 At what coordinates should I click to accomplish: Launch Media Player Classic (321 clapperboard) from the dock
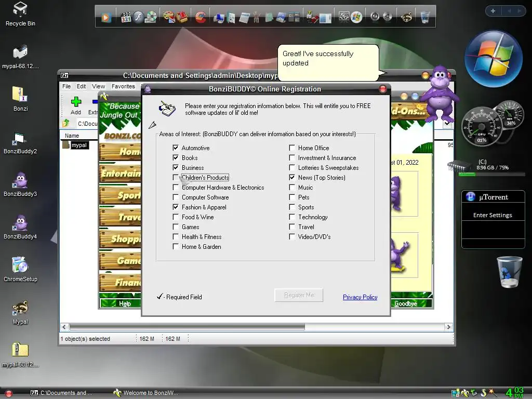pos(126,17)
